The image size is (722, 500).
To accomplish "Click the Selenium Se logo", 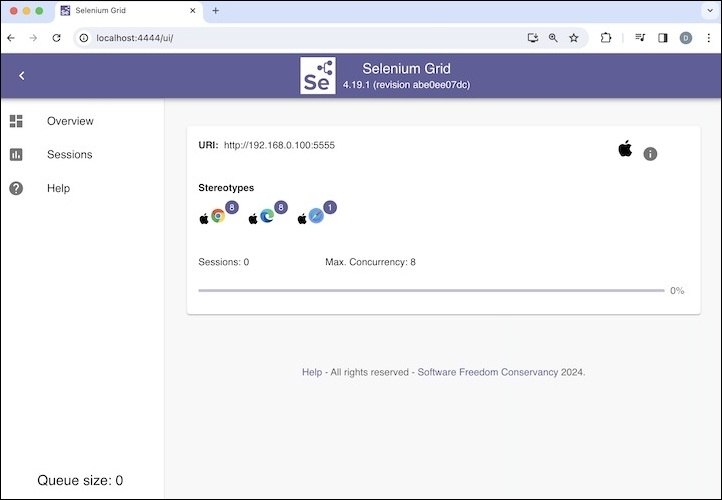I will coord(318,76).
